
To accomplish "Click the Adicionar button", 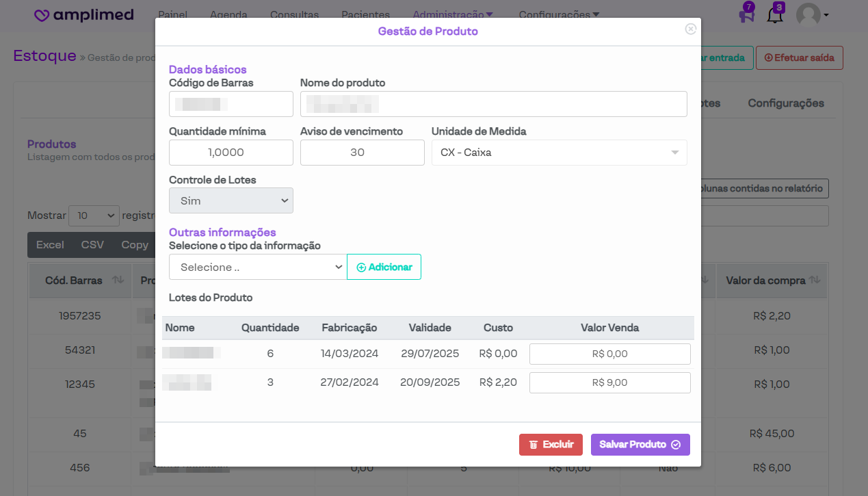I will (384, 267).
